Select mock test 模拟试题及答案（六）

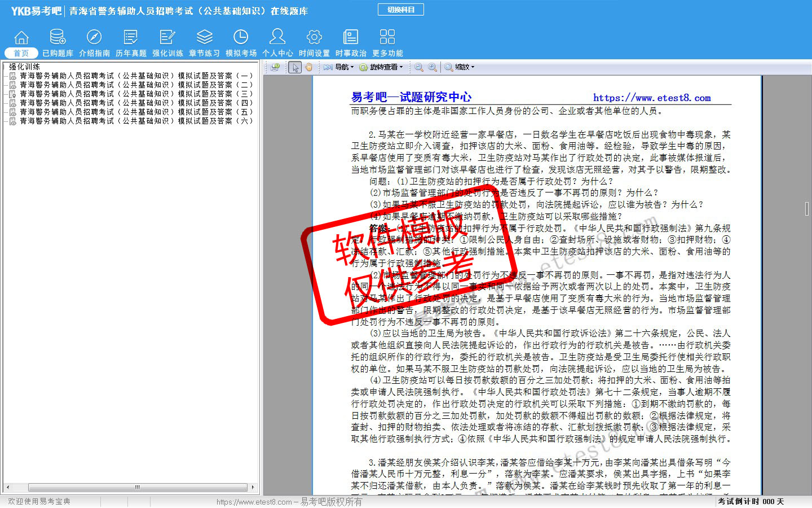click(135, 121)
